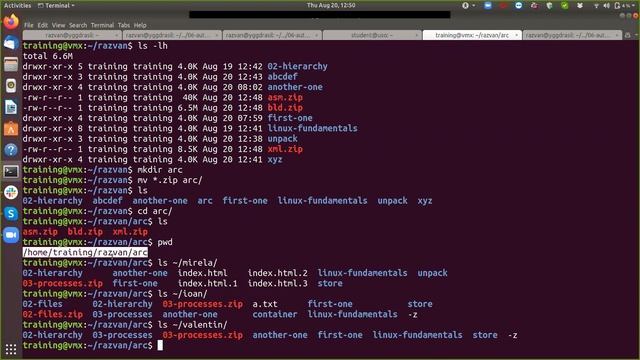Open the Tabs menu

(x=124, y=25)
